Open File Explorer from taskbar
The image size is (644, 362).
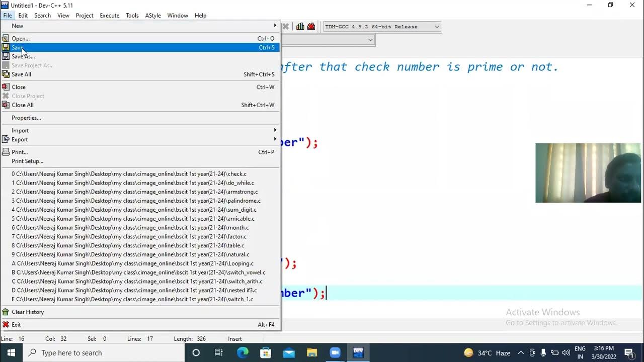point(312,353)
